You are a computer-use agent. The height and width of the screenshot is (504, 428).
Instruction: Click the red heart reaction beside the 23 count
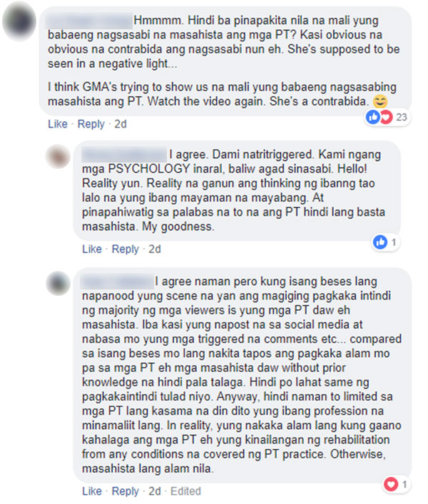pos(386,117)
